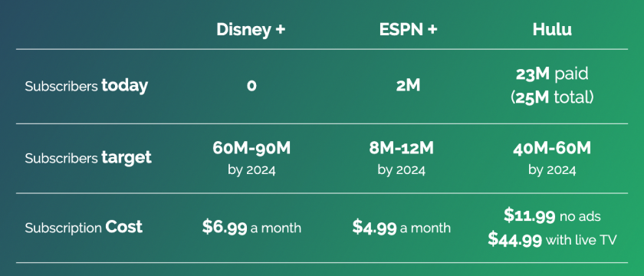Select by 2024 under ESPN + target
Screen dimensions: 644x276
point(401,170)
